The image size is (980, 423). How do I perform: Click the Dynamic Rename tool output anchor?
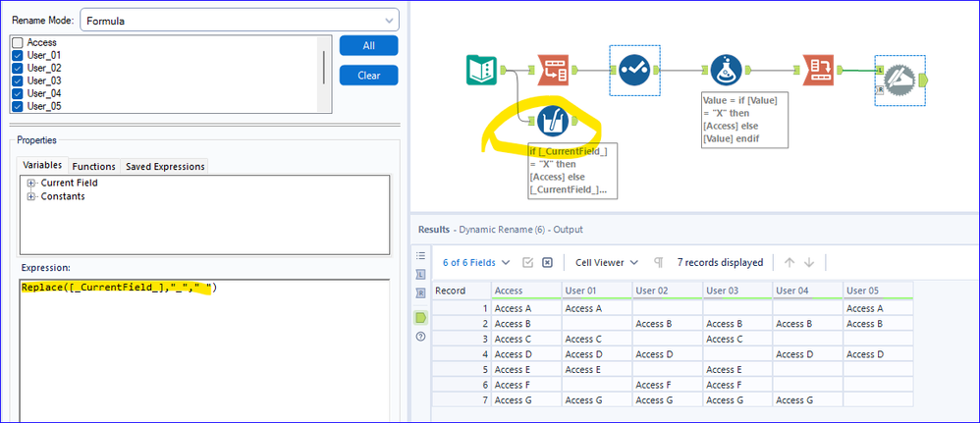[924, 80]
